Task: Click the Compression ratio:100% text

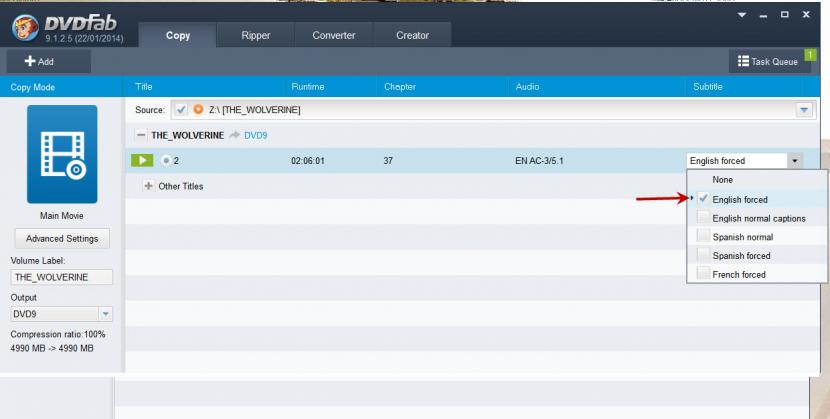Action: pos(58,334)
